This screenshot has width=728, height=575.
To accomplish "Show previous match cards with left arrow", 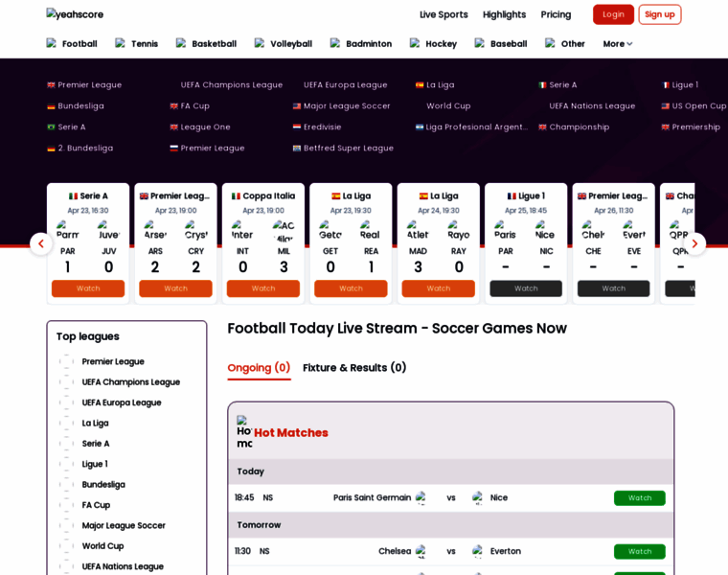I will (x=41, y=243).
